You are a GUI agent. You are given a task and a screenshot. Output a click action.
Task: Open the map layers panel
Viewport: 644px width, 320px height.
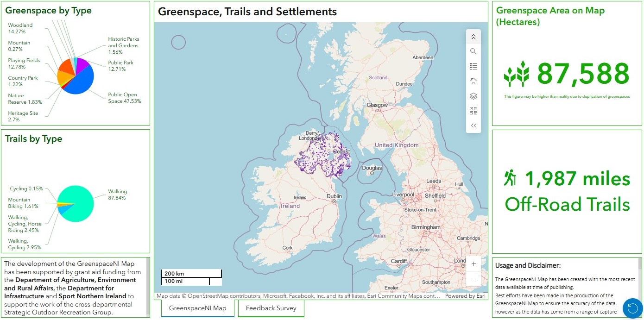473,96
